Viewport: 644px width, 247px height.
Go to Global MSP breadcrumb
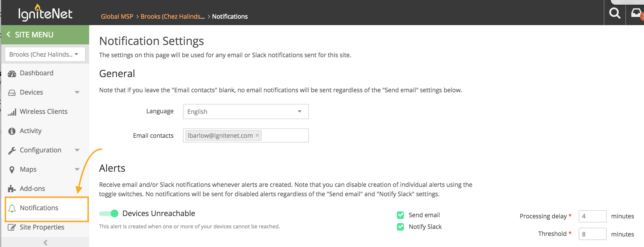point(117,17)
